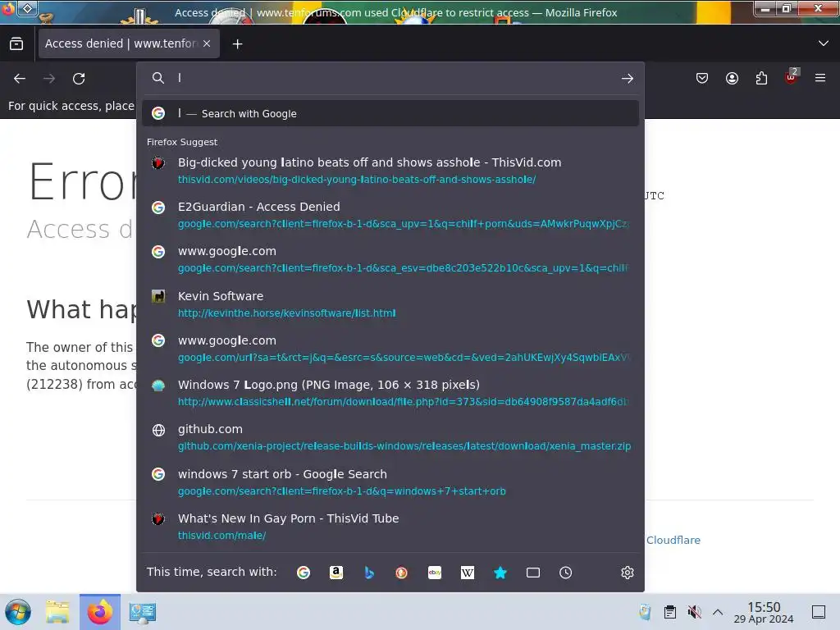This screenshot has height=630, width=840.
Task: Open the Firefox hamburger application menu
Action: point(820,78)
